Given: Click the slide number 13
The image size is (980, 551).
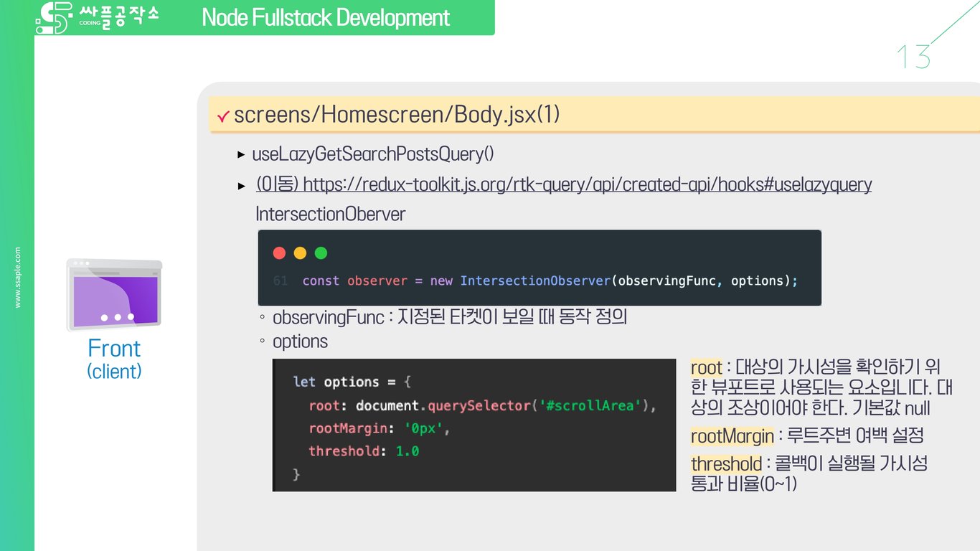Looking at the screenshot, I should point(914,57).
